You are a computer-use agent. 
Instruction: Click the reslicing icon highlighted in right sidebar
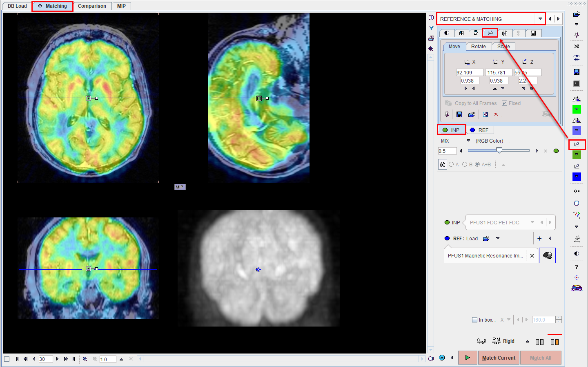(577, 144)
